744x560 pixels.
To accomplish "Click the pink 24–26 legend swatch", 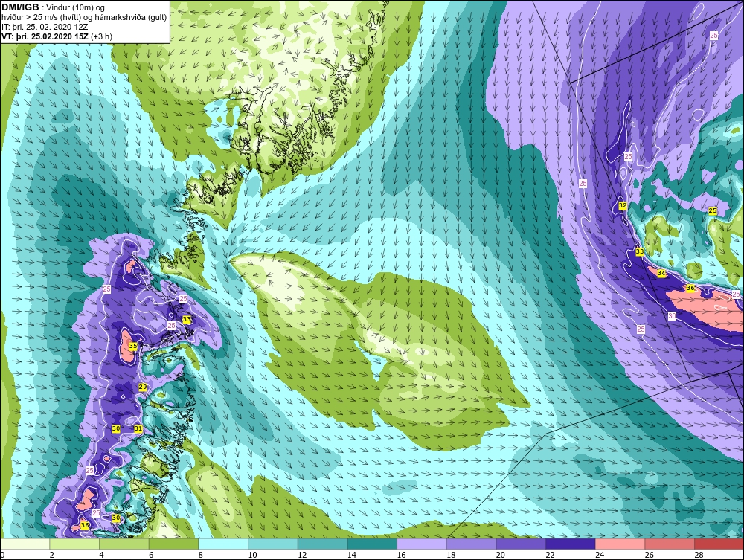I will 620,544.
